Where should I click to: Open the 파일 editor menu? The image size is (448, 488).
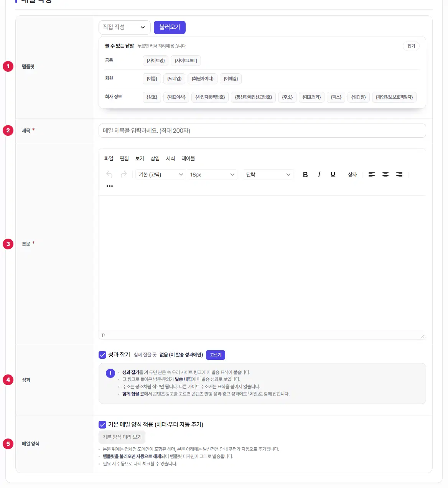(x=109, y=158)
